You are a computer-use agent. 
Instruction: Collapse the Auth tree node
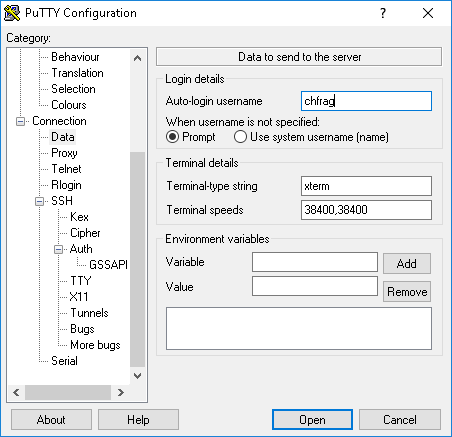pyautogui.click(x=58, y=249)
